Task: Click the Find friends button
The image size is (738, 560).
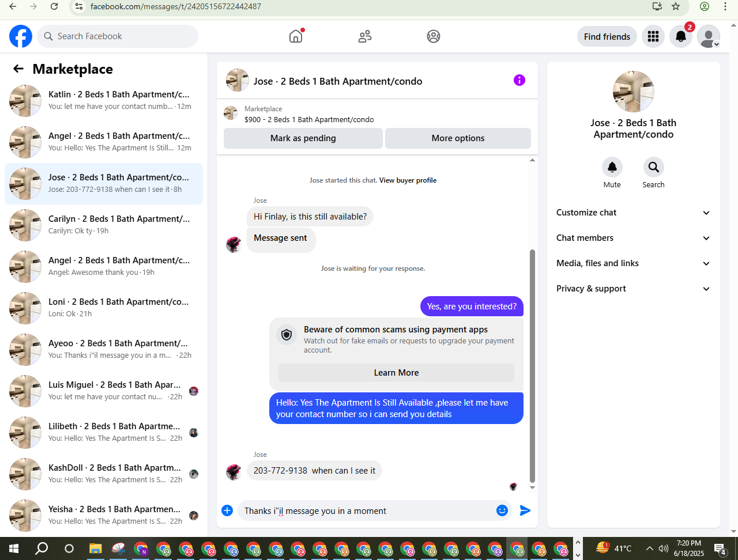Action: [x=607, y=37]
